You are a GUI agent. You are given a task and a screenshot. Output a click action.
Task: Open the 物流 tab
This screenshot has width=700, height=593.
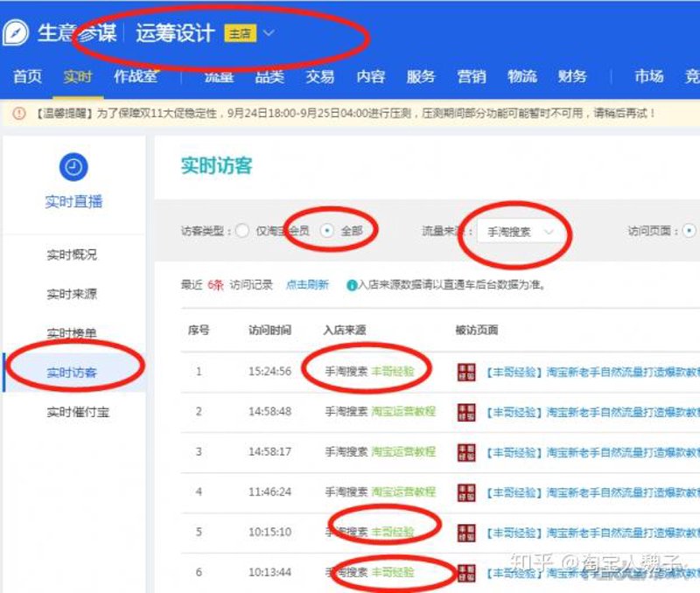click(521, 77)
